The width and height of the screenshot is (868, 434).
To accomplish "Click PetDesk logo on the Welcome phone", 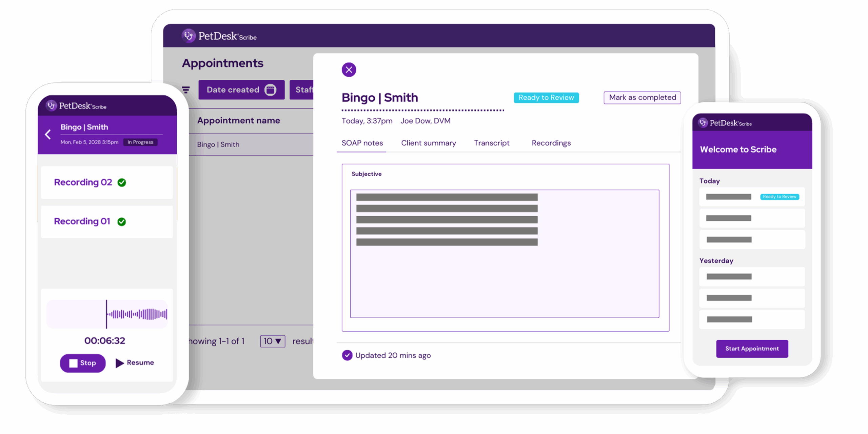I will (725, 123).
